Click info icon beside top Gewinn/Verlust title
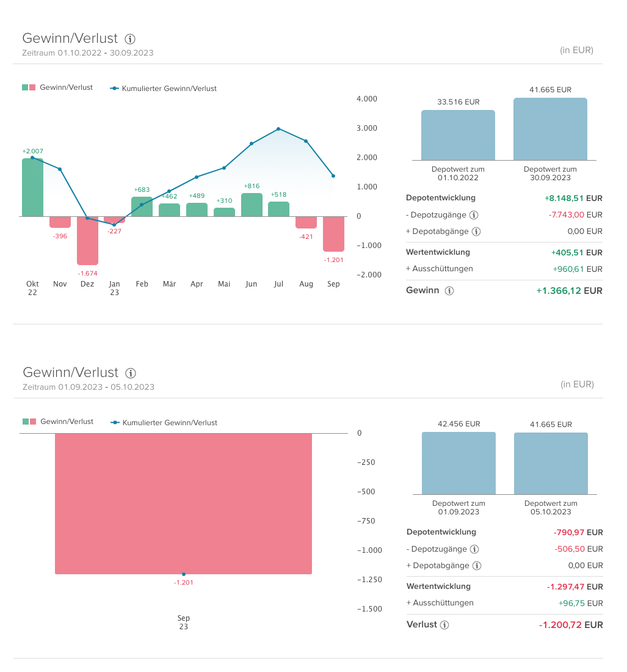 (129, 38)
